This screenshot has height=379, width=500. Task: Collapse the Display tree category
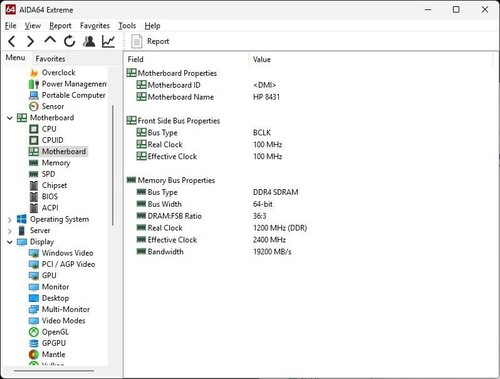point(10,242)
